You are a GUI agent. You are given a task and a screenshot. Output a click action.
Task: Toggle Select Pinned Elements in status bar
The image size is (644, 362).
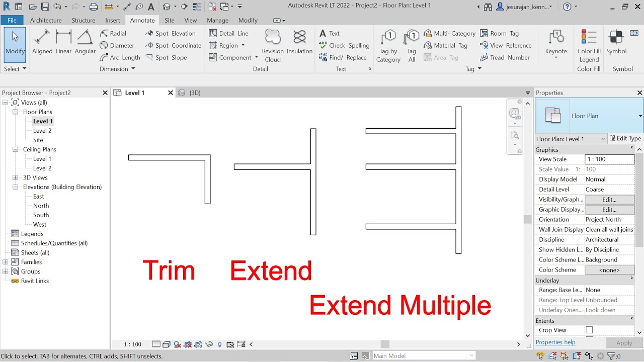pos(564,356)
